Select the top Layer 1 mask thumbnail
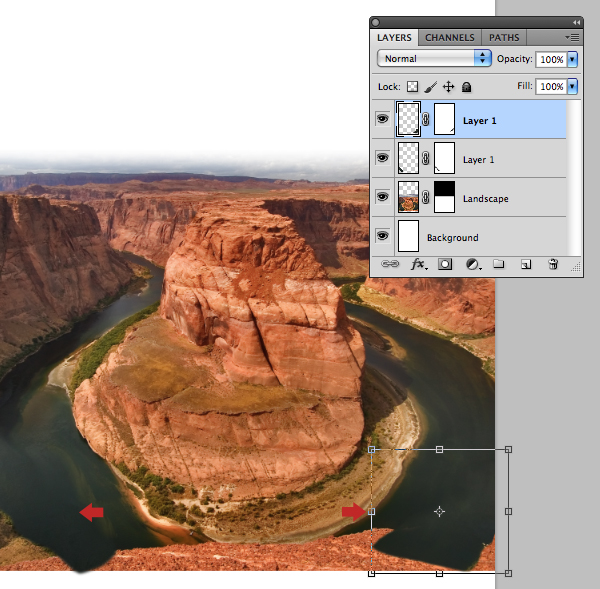The height and width of the screenshot is (589, 600). point(444,119)
